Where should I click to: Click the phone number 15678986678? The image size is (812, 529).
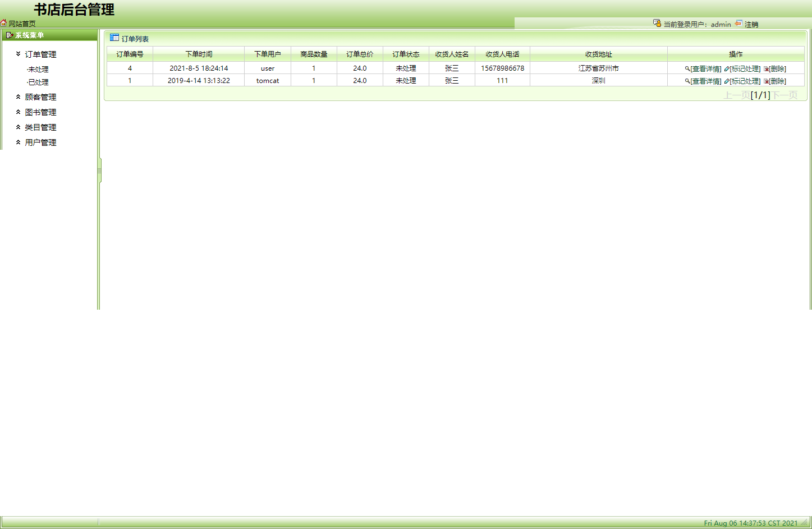point(502,68)
